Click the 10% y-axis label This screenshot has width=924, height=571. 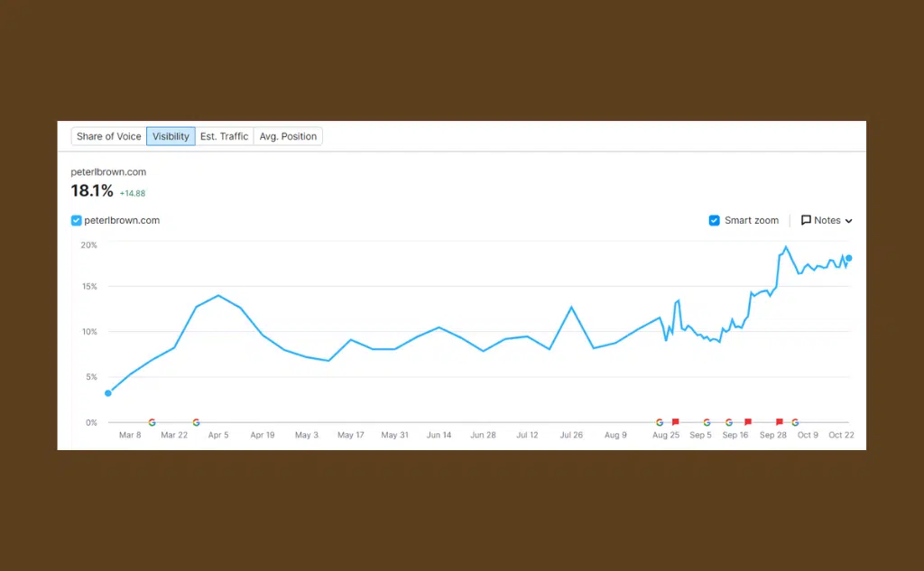pyautogui.click(x=89, y=332)
